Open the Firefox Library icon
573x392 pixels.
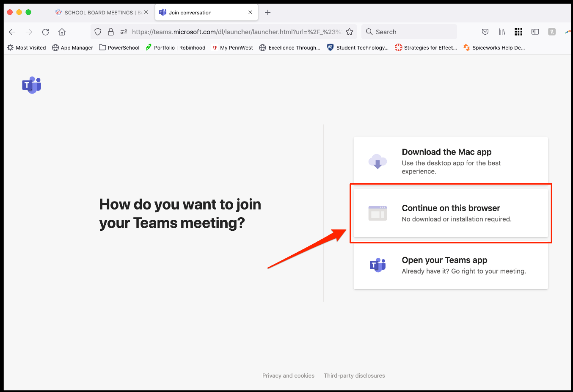click(x=502, y=32)
